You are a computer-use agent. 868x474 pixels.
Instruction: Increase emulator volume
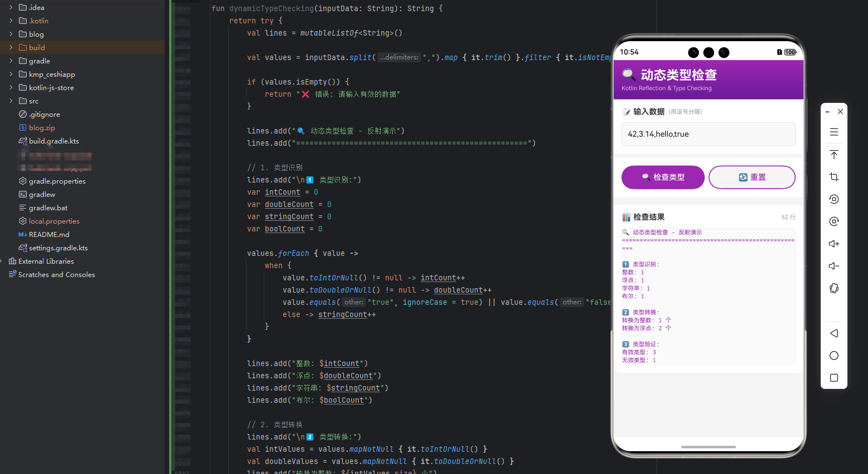tap(834, 244)
